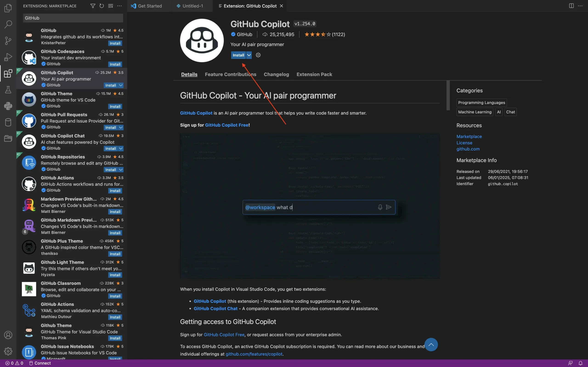Toggle notifications bell in status bar
588x367 pixels.
[x=580, y=363]
